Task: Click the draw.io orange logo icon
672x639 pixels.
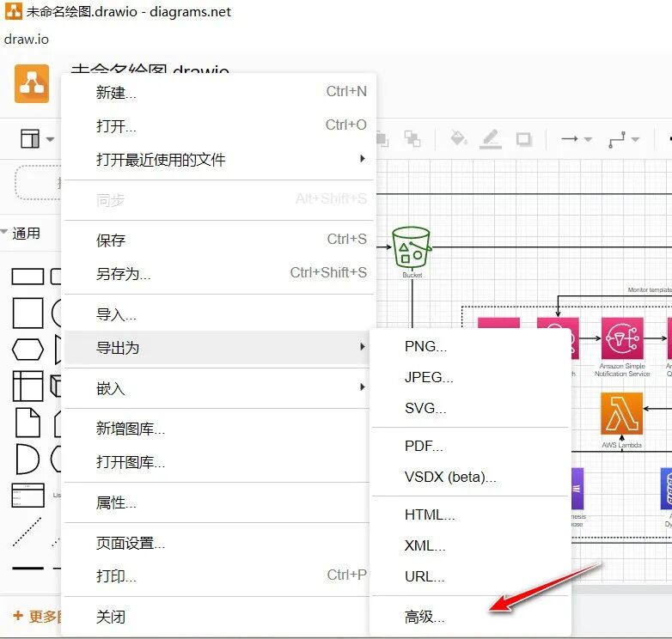Action: [x=32, y=83]
